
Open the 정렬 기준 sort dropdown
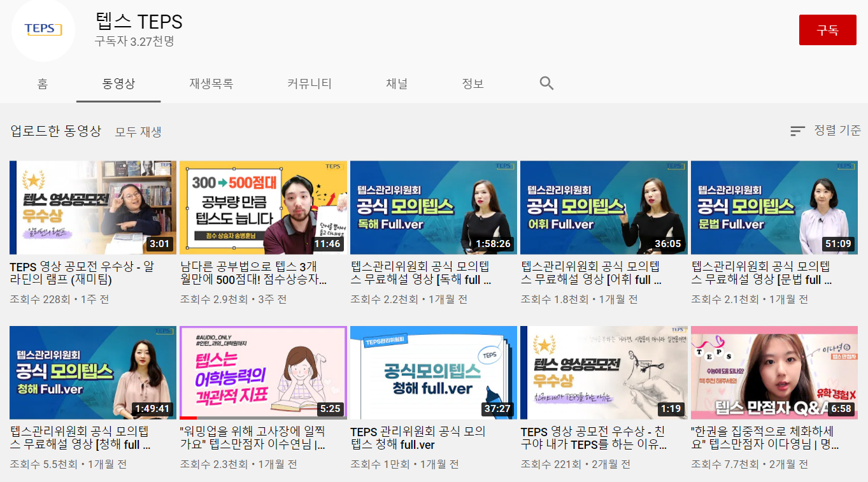pyautogui.click(x=825, y=131)
